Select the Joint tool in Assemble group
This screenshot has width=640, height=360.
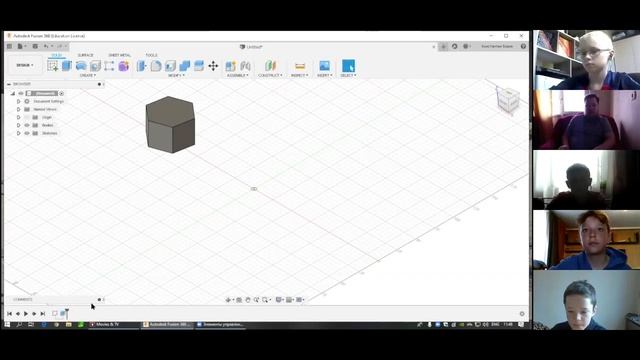(245, 66)
